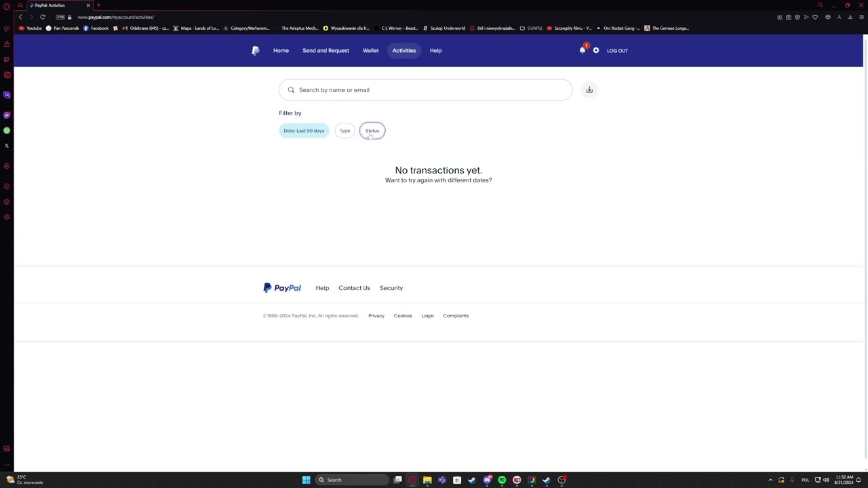
Task: Open the Microsoft Store taskbar icon
Action: 457,480
